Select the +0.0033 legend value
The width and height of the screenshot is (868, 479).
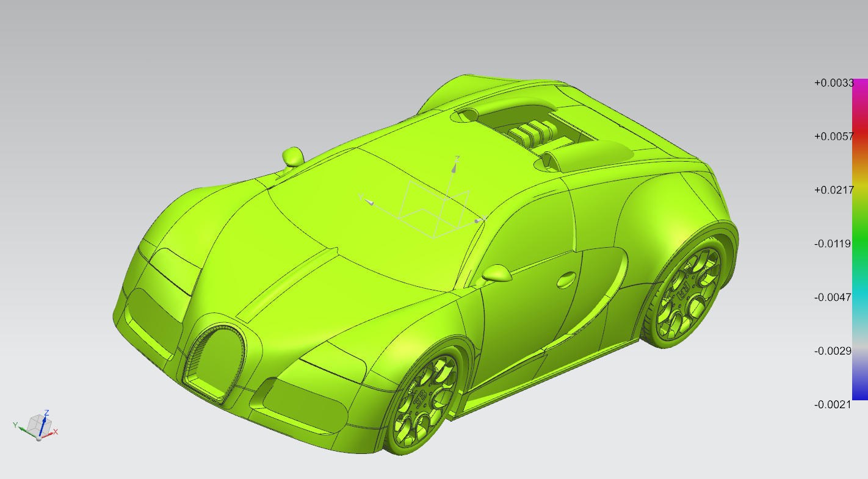[834, 82]
